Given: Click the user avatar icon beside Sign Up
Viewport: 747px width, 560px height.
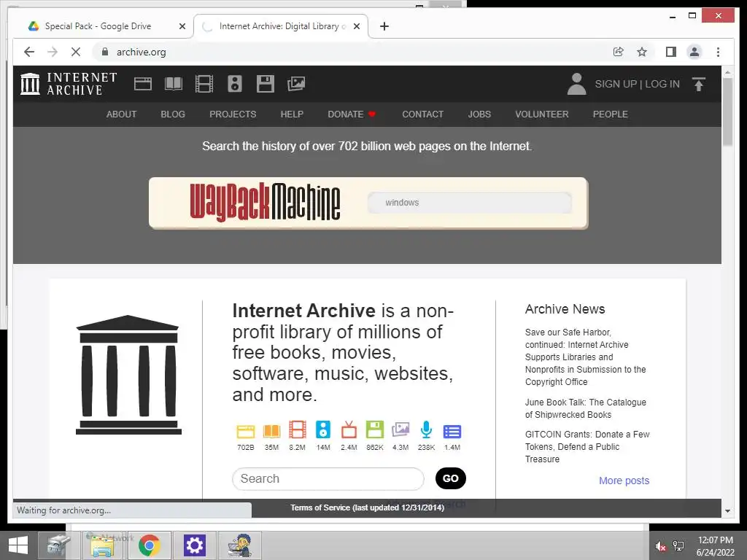Looking at the screenshot, I should coord(576,84).
